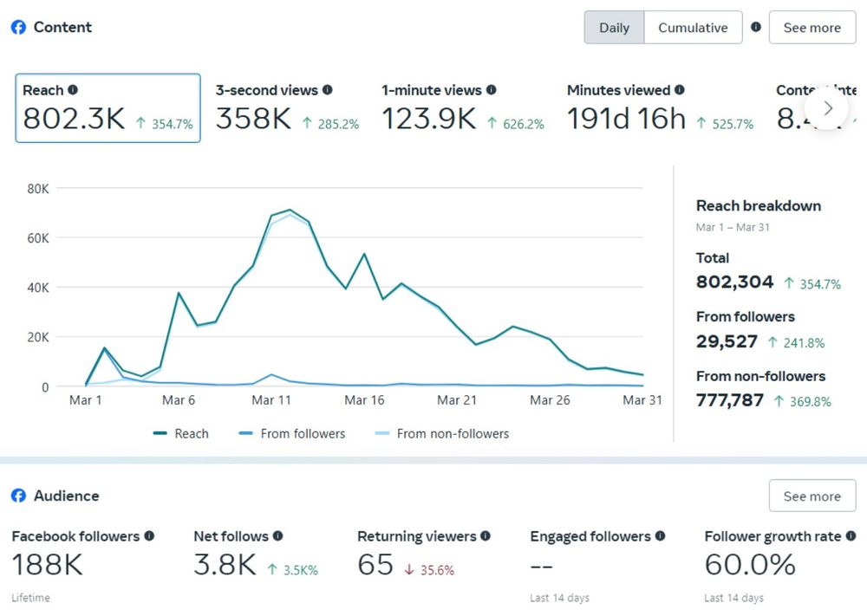Click the 188K Facebook followers value
The width and height of the screenshot is (867, 616).
(47, 565)
